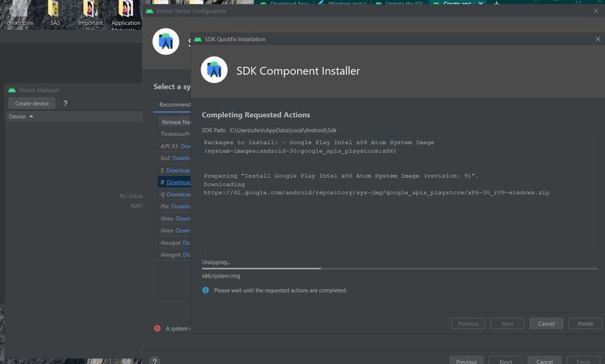Viewport: 605px width, 364px height.
Task: Click the Download link for system image S
Action: point(178,170)
